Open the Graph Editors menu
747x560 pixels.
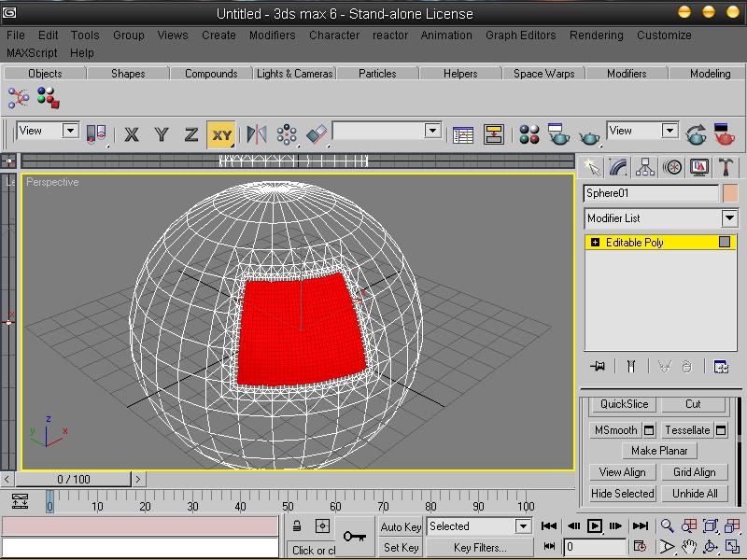(x=521, y=35)
